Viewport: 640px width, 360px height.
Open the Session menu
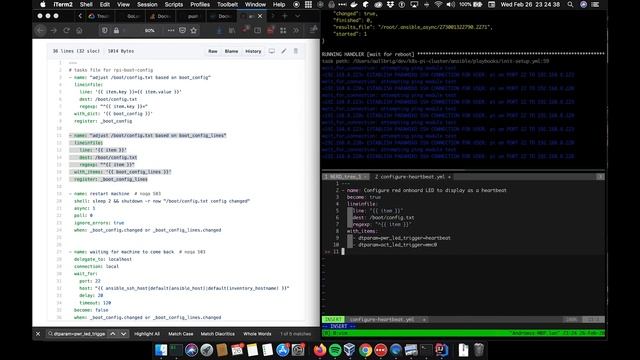(147, 4)
